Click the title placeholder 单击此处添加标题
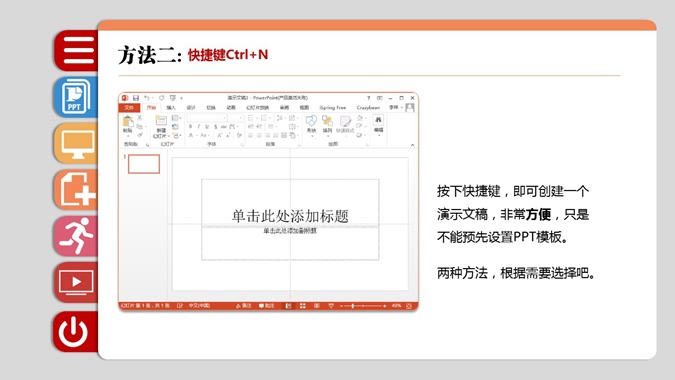This screenshot has width=675, height=380. click(x=290, y=216)
